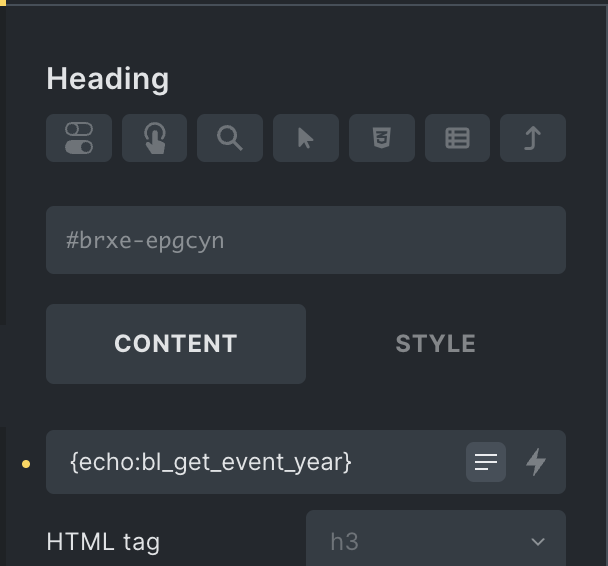Click the dynamic data lightning icon
The height and width of the screenshot is (566, 608).
coord(537,462)
